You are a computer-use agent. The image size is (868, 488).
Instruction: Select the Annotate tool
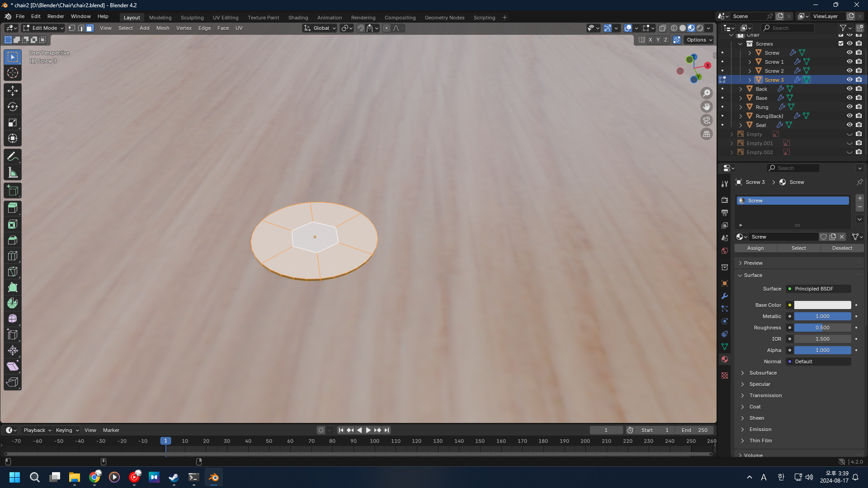(13, 156)
